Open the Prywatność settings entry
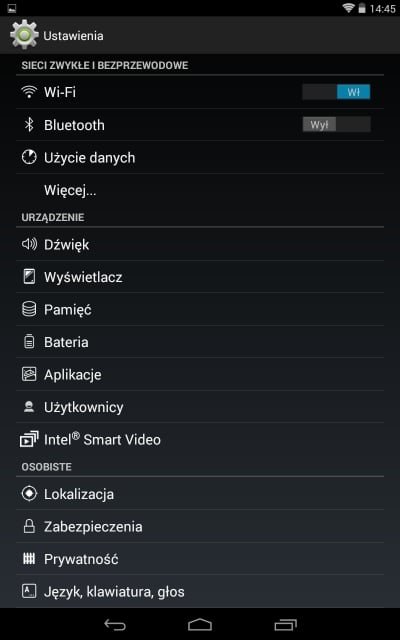400x640 pixels. pyautogui.click(x=200, y=559)
